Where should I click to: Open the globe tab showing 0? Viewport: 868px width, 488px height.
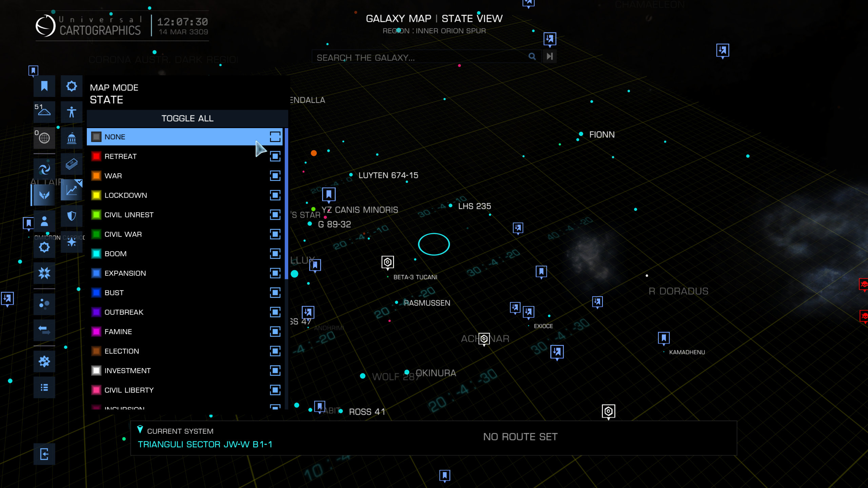click(x=44, y=138)
